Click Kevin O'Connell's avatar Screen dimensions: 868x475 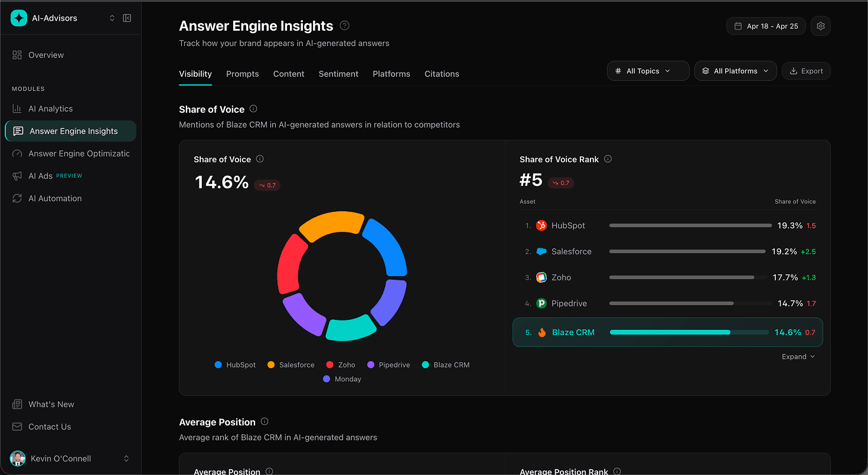pyautogui.click(x=17, y=458)
